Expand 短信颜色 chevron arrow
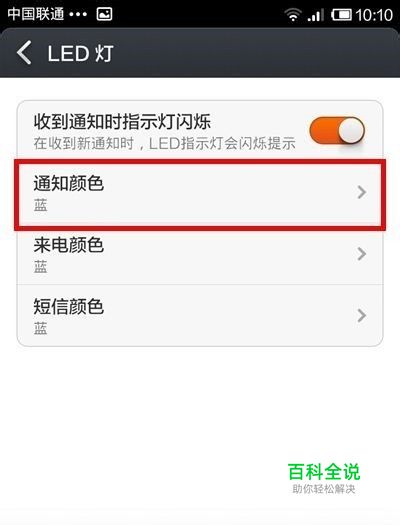The image size is (400, 525). tap(362, 316)
